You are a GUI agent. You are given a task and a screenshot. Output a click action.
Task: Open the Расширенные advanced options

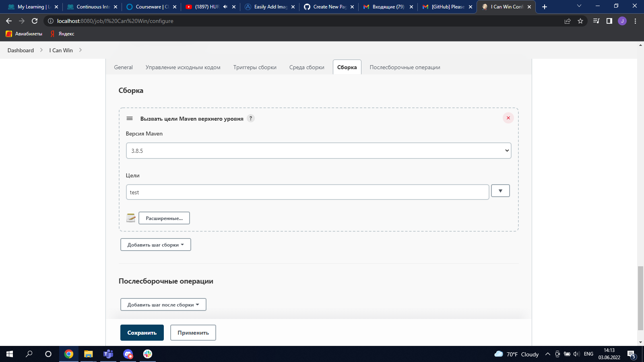[x=164, y=218]
